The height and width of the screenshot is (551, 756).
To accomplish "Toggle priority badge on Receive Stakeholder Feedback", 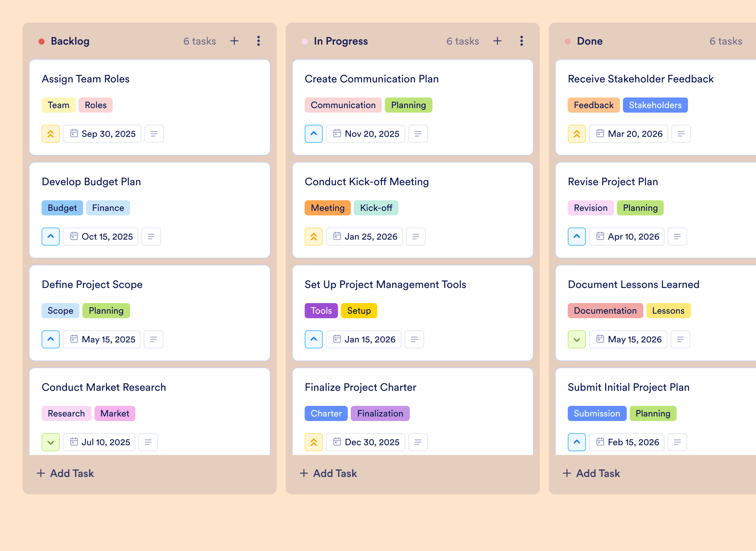I will click(577, 134).
